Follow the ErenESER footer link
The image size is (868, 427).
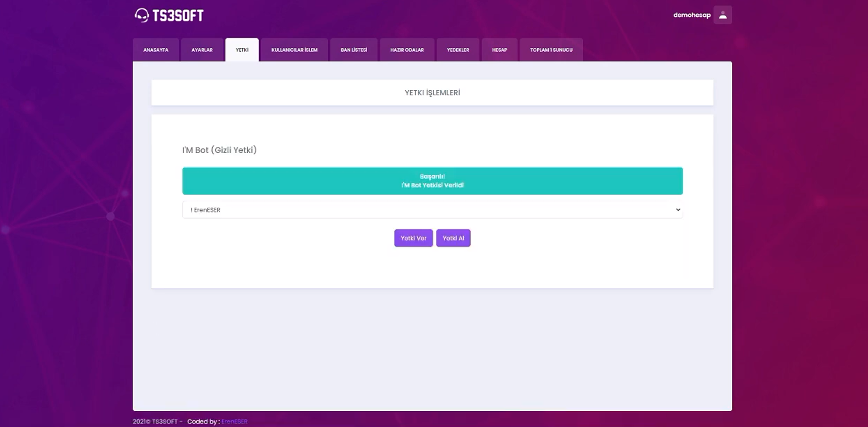point(234,421)
